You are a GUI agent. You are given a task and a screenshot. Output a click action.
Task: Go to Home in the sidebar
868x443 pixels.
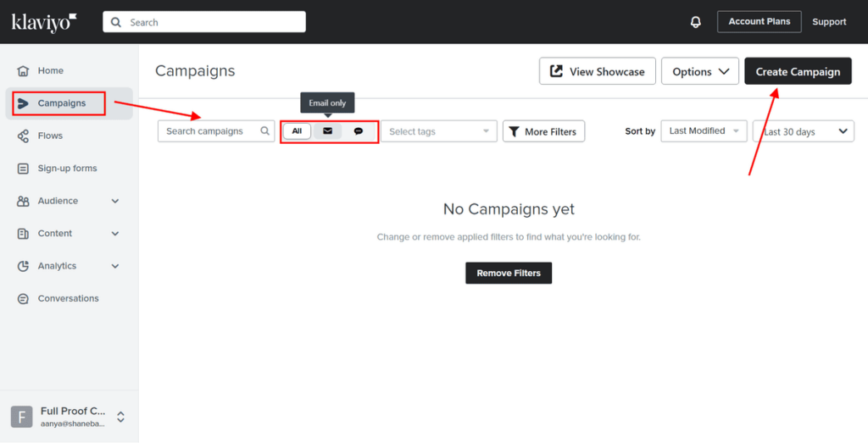[70, 71]
